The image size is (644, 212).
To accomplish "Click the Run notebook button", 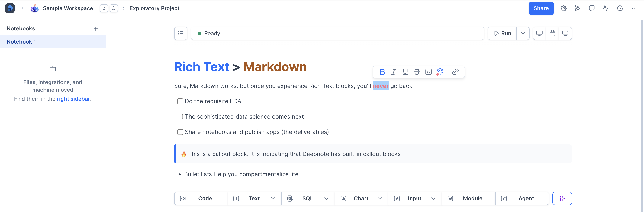I will (502, 33).
